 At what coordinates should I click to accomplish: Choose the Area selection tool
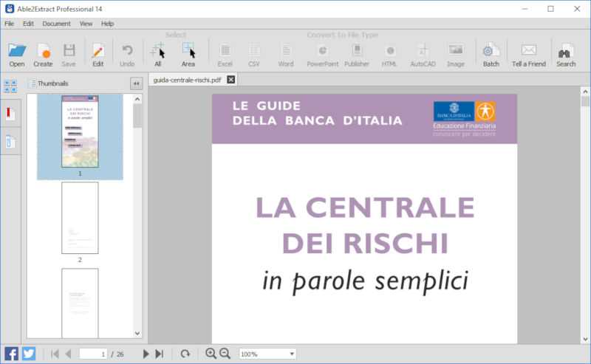click(188, 55)
